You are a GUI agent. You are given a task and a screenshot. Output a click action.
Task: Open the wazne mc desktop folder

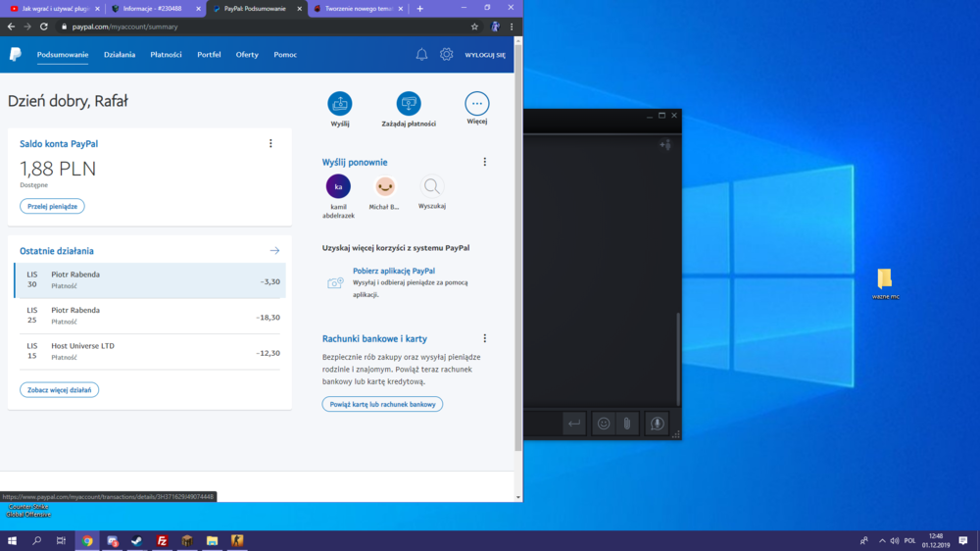885,283
